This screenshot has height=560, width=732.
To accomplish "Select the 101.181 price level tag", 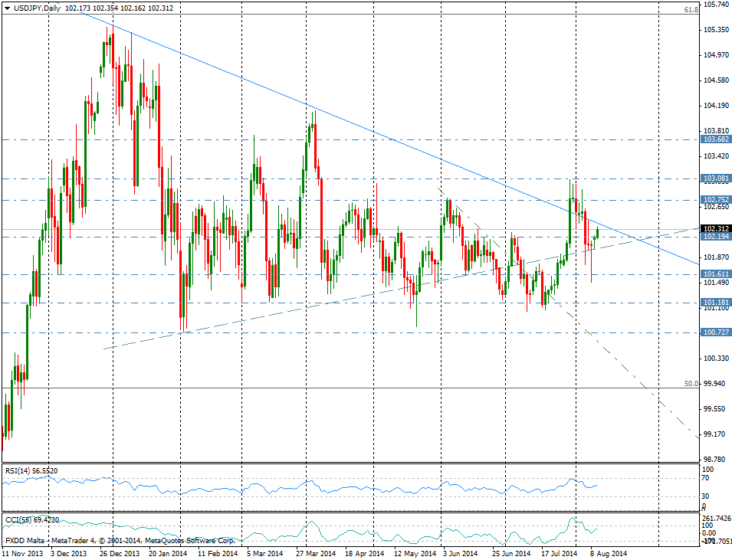I will (716, 303).
